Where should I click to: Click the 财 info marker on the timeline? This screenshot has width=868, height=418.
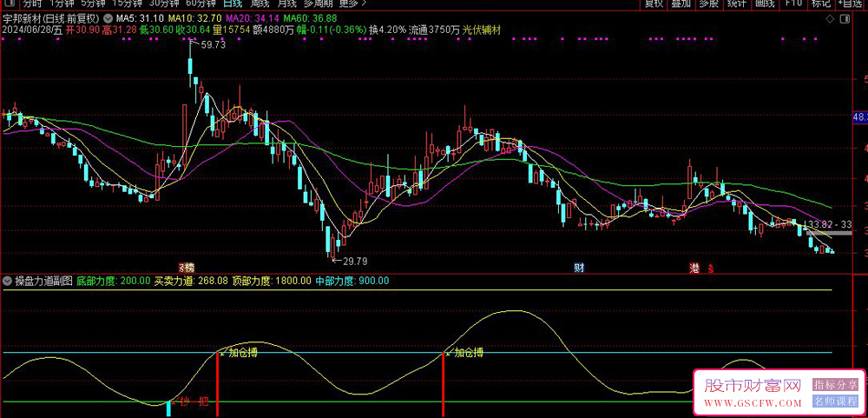click(579, 266)
